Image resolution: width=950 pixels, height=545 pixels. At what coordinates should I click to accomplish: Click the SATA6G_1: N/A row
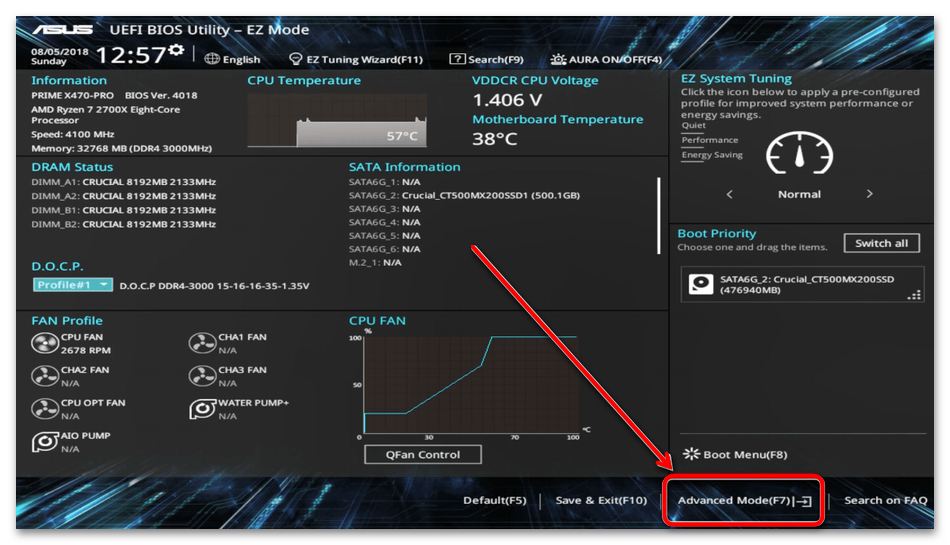pos(385,182)
